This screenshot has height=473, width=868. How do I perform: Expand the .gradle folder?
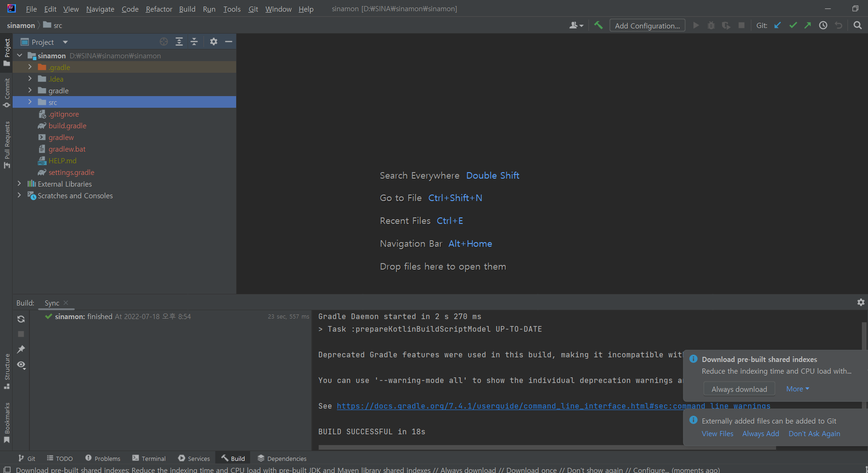click(x=30, y=67)
